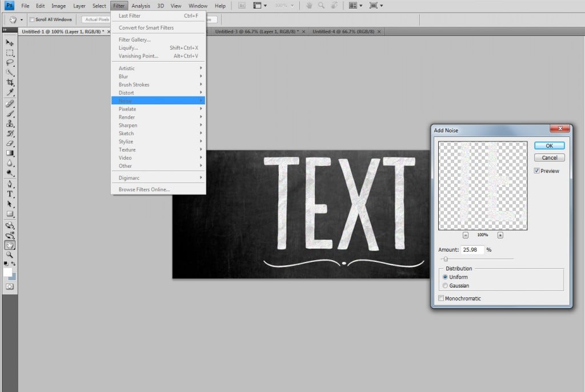The image size is (585, 392).
Task: Open the Image menu
Action: point(58,6)
